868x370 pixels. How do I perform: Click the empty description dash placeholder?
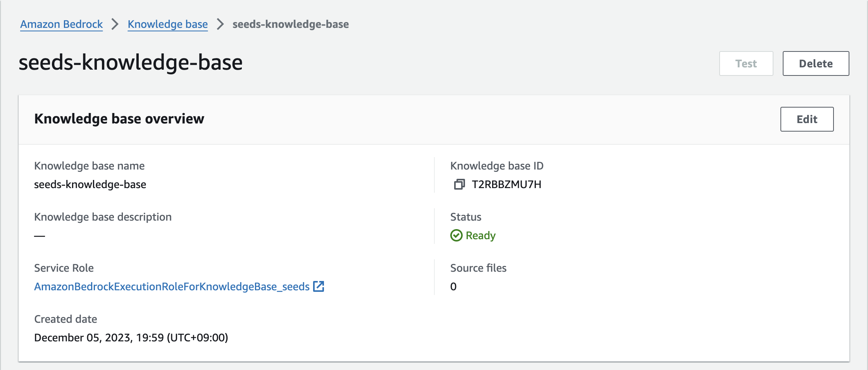click(40, 236)
